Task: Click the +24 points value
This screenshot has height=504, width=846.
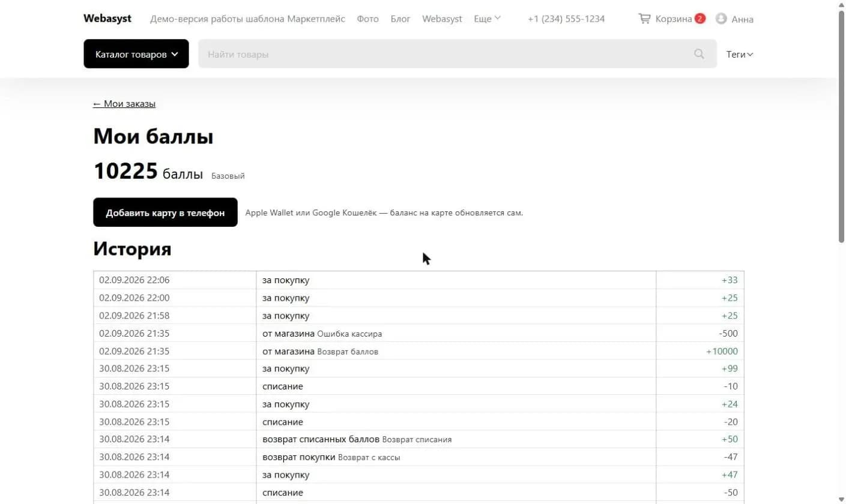Action: tap(730, 404)
